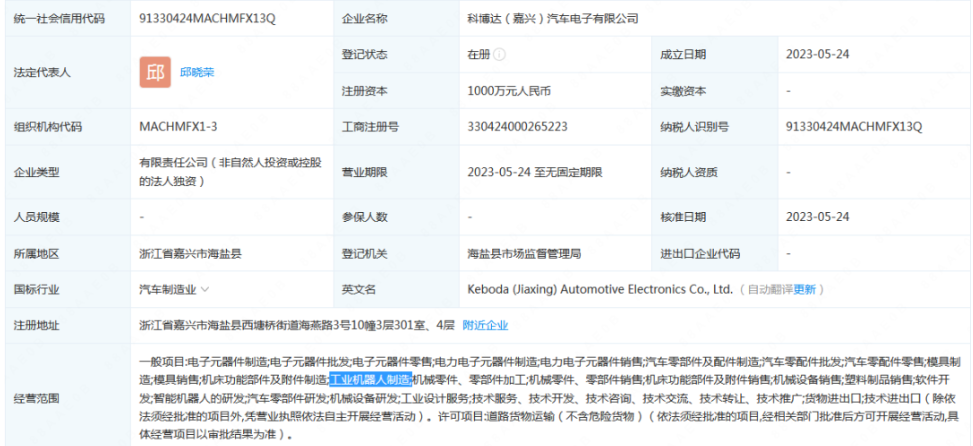Open legal representative 邱晓荣 profile link
Screen dimensions: 973x446
197,73
